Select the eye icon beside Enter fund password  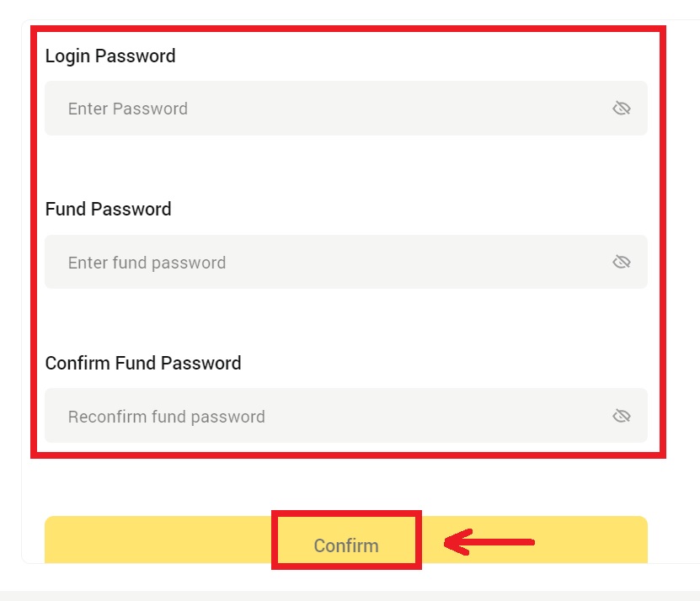click(x=622, y=262)
